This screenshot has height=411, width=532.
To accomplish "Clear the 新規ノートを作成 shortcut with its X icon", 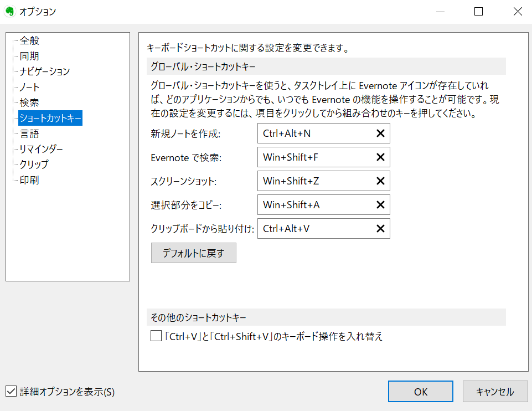I will (x=380, y=133).
